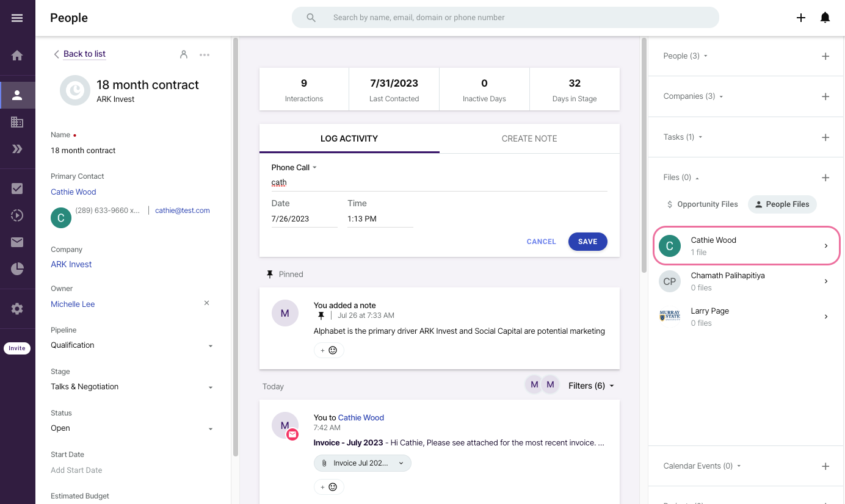This screenshot has width=845, height=504.
Task: Open the email icon in sidebar
Action: [x=17, y=242]
